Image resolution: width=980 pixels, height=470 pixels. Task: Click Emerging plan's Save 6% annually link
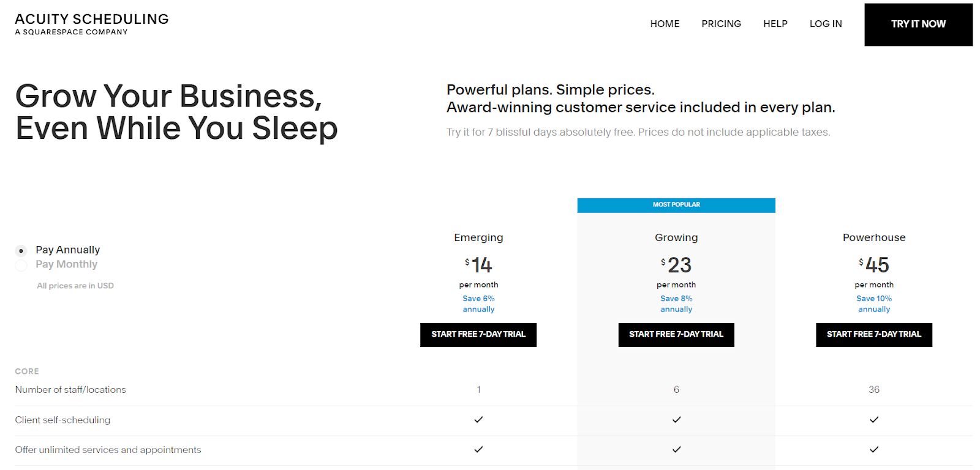(478, 304)
